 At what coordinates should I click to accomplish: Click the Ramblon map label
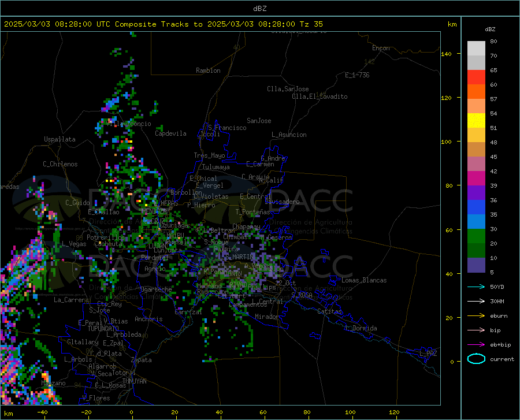(208, 70)
